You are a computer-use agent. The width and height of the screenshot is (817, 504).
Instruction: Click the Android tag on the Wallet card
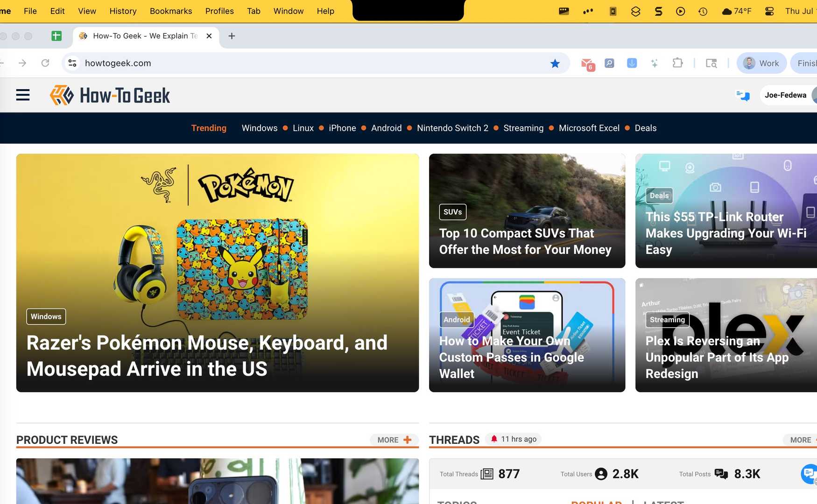pos(457,320)
